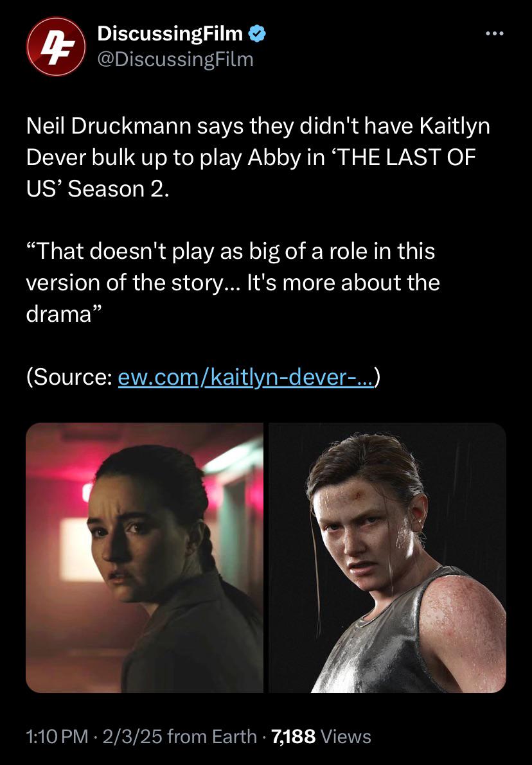Click the @DiscussingFilm handle

point(175,60)
